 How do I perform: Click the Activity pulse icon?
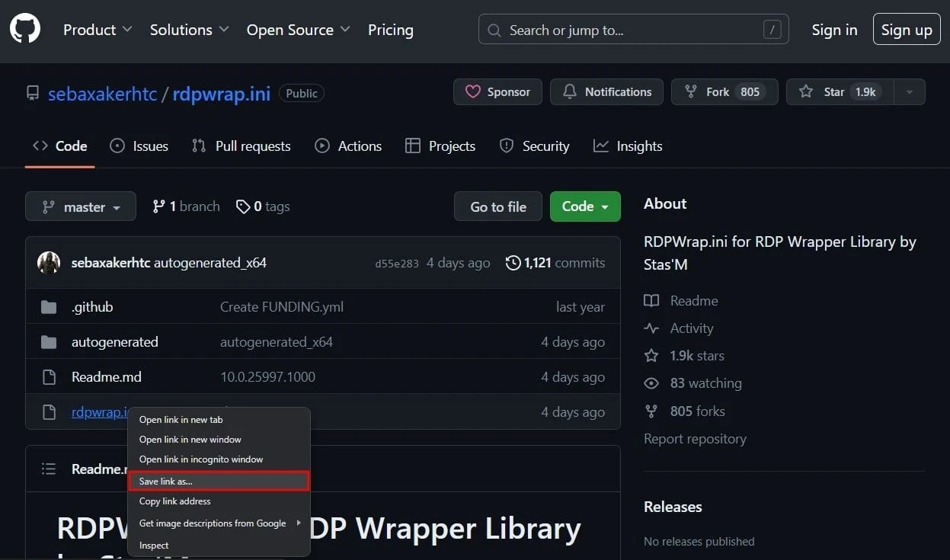[651, 328]
